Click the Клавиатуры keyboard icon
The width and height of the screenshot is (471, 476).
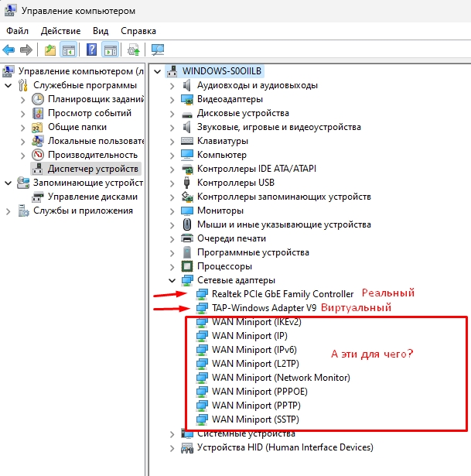click(187, 141)
